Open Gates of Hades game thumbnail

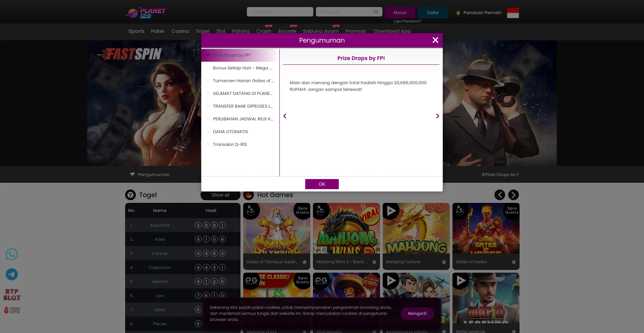[486, 228]
